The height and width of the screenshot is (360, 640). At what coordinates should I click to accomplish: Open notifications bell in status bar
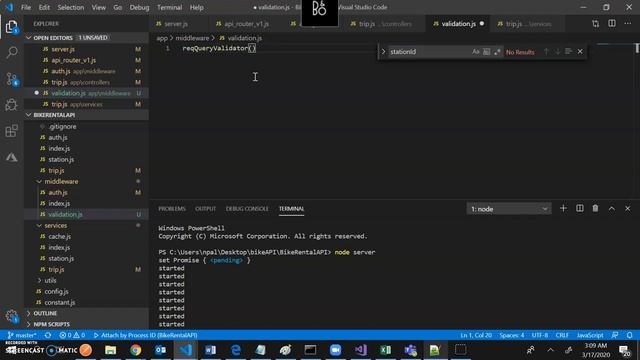629,335
